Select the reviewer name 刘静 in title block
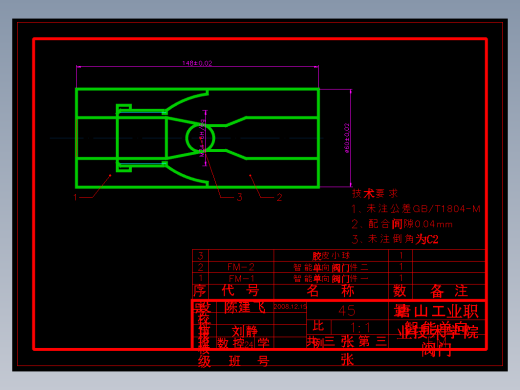 click(x=245, y=331)
